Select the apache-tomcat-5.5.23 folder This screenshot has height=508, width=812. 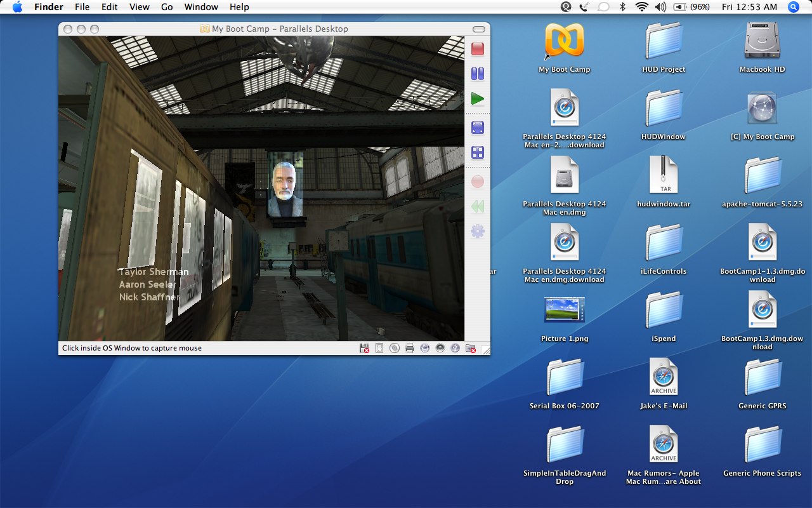(762, 177)
